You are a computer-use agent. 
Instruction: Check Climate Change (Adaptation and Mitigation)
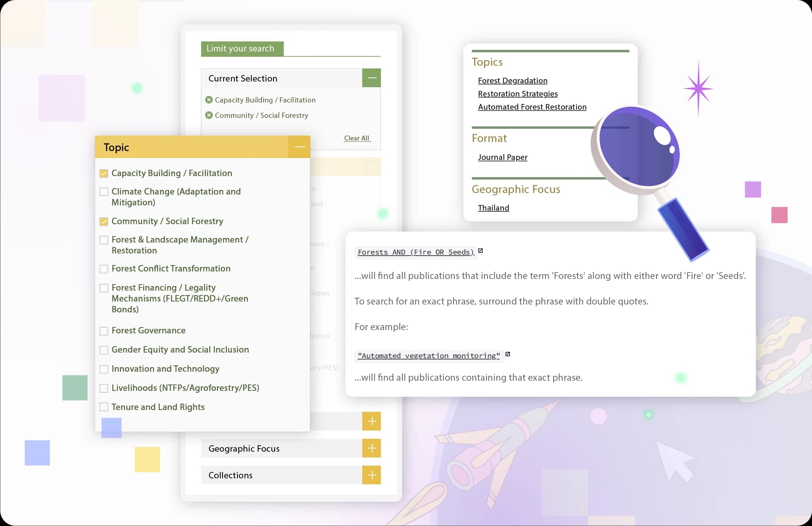103,191
